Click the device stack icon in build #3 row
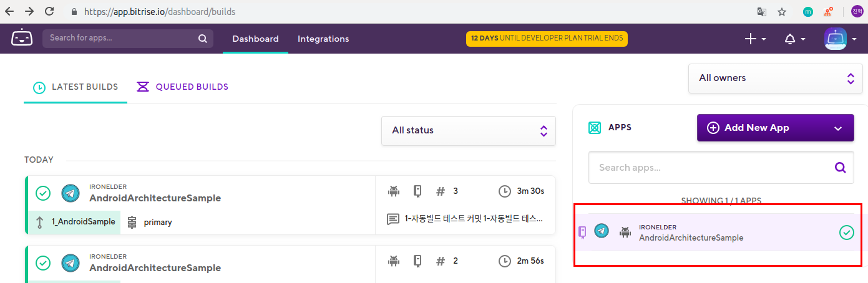The width and height of the screenshot is (868, 283). [x=417, y=191]
